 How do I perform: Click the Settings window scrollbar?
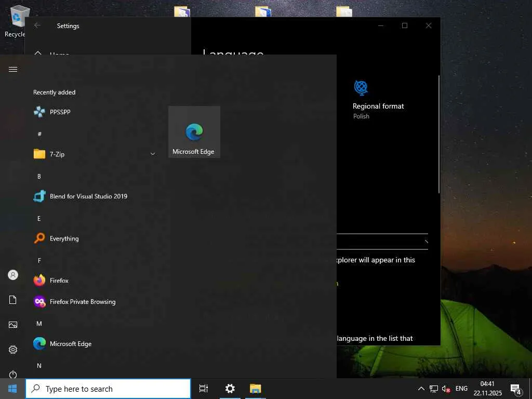(439, 134)
